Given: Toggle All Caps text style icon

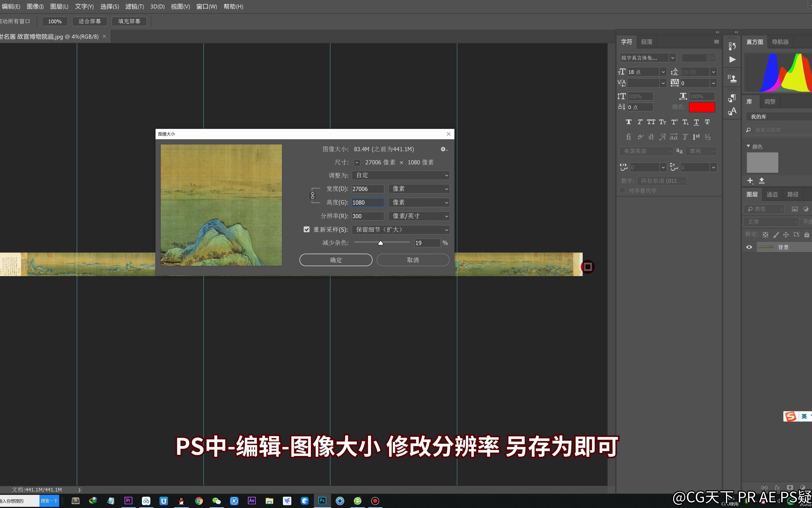Looking at the screenshot, I should coord(651,122).
